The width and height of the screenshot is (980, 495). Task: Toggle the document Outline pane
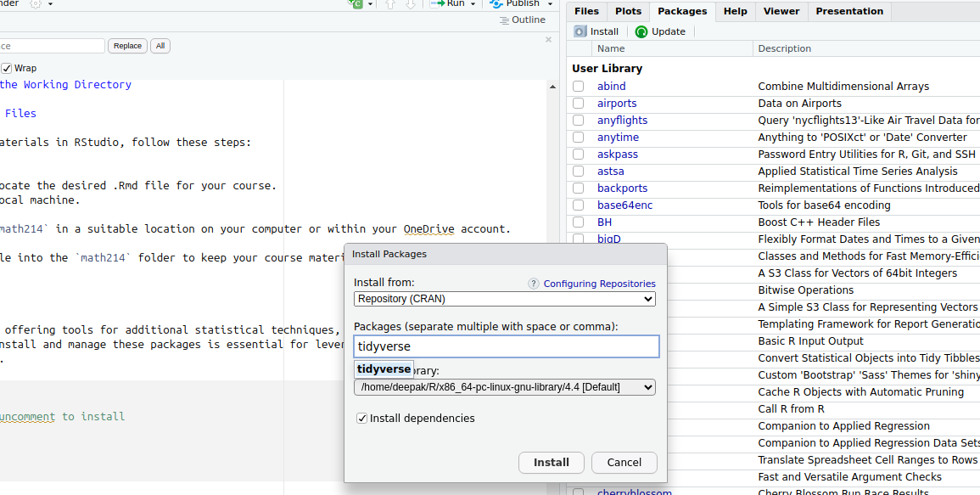[522, 20]
